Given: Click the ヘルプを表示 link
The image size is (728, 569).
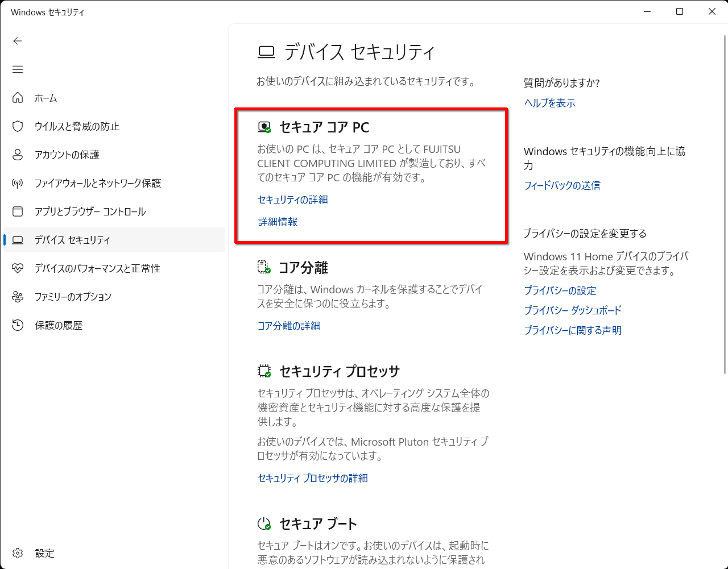Looking at the screenshot, I should 550,103.
